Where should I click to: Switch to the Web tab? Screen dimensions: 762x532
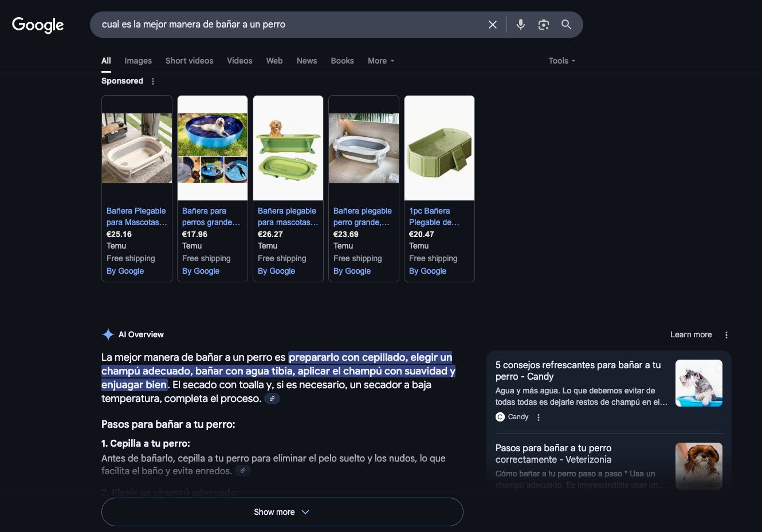274,61
